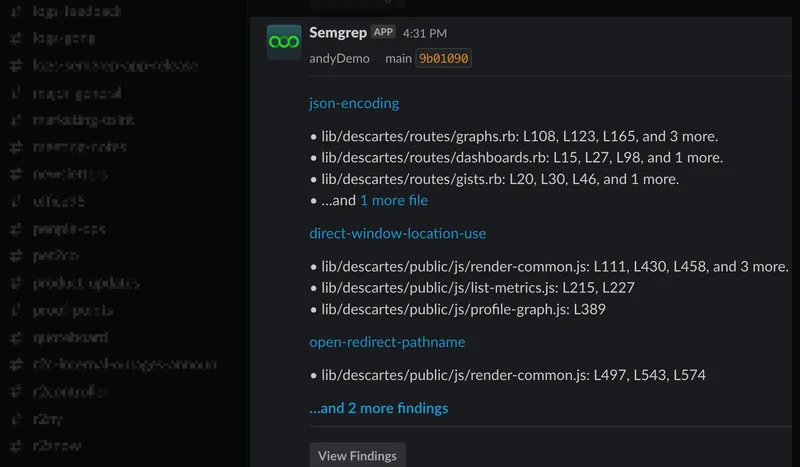Viewport: 800px width, 467px height.
Task: Open the Semgrep sender name profile
Action: click(x=338, y=32)
